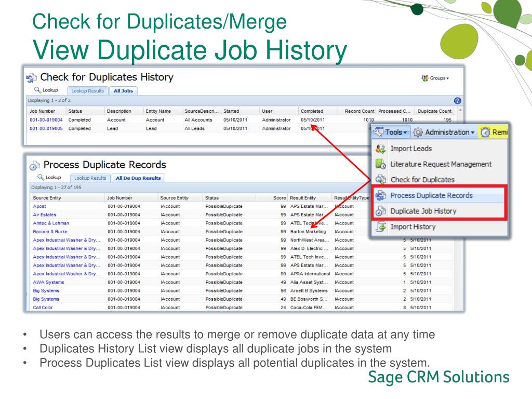Click the Lookup magnifier icon in Duplicates History
This screenshot has width=532, height=399.
37,89
